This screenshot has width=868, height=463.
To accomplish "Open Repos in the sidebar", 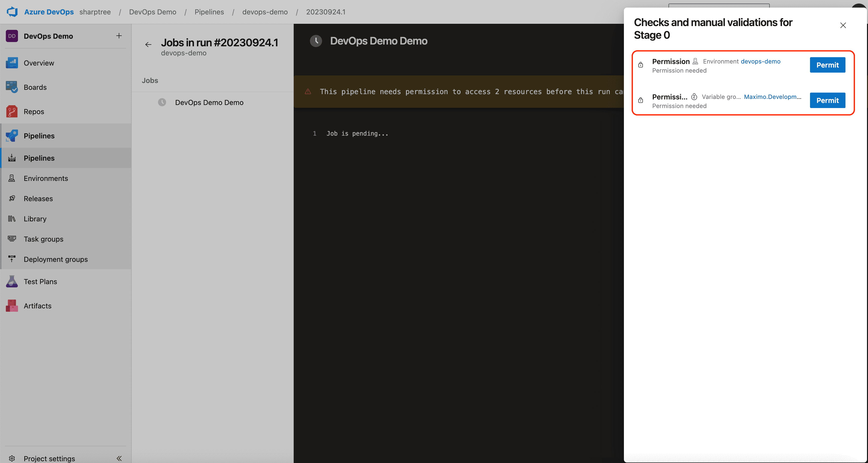I will tap(66, 112).
